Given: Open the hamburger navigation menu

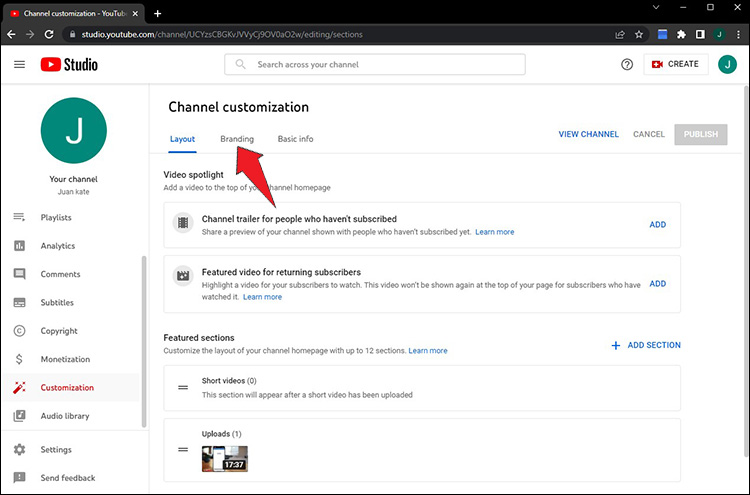Looking at the screenshot, I should 19,64.
